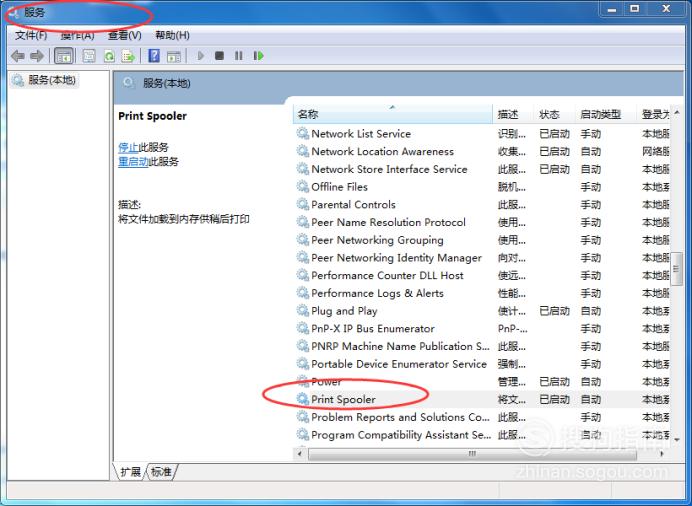692x506 pixels.
Task: Select the Parental Controls service
Action: pos(482,204)
